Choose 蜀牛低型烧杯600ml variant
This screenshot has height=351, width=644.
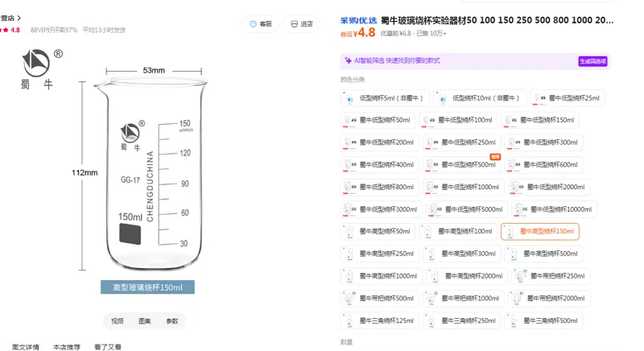tap(543, 164)
